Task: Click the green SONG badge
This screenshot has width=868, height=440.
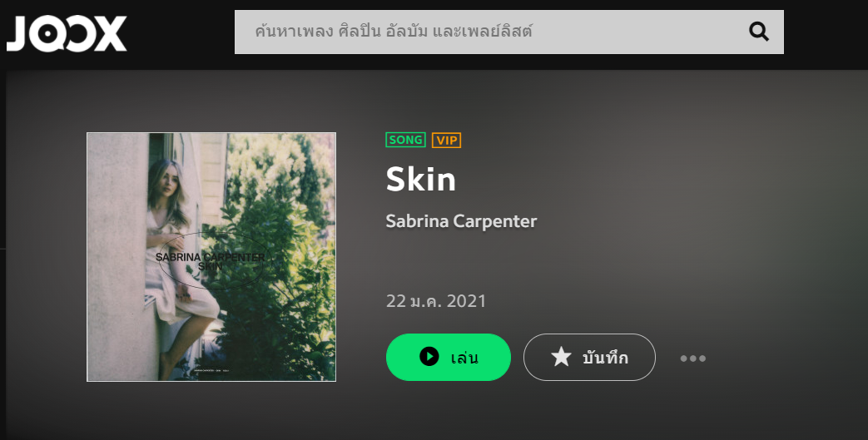Action: (x=406, y=140)
